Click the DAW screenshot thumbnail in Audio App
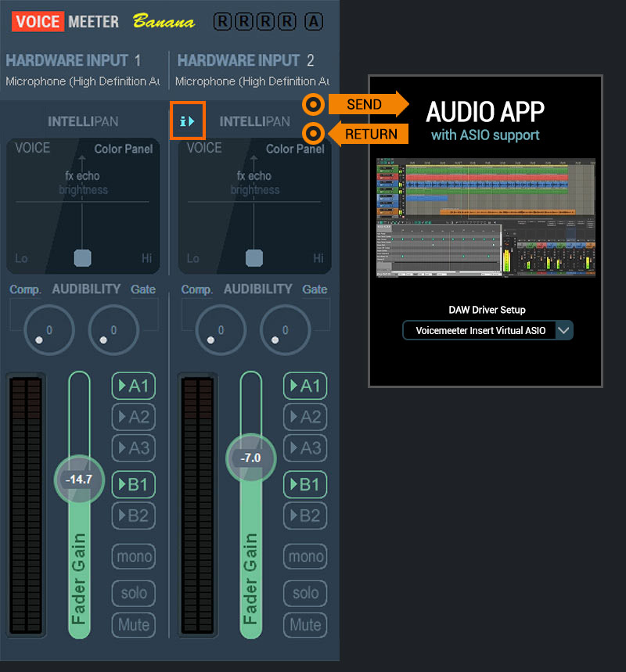 (x=486, y=217)
